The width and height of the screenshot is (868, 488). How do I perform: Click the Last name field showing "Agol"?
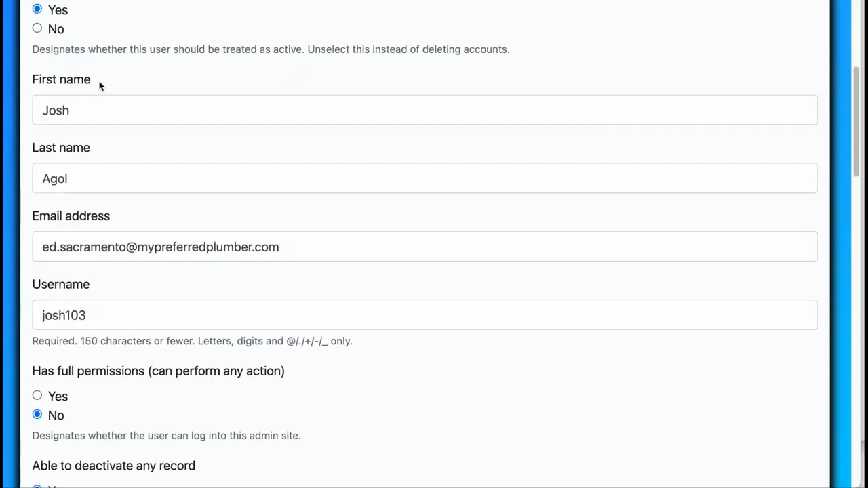pyautogui.click(x=425, y=178)
